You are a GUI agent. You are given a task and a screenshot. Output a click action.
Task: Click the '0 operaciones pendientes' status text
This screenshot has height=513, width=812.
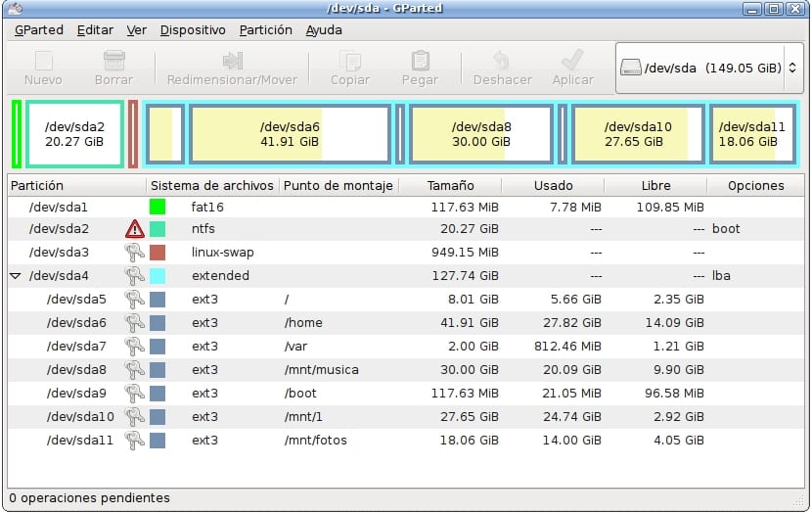90,498
